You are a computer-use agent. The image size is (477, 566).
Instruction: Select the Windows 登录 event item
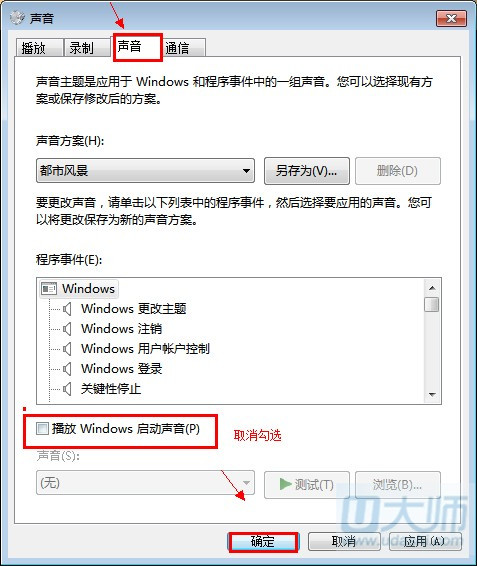pos(121,369)
